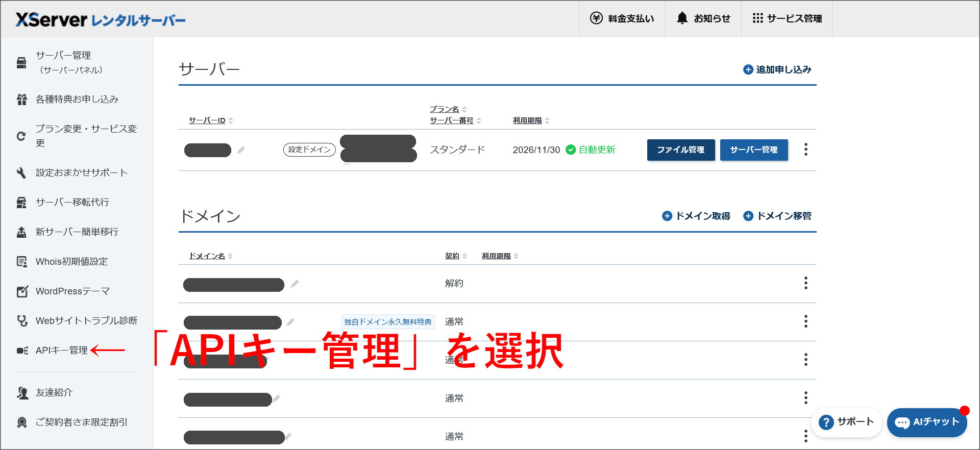
Task: Click the bell icon for お知らせ
Action: (x=682, y=18)
